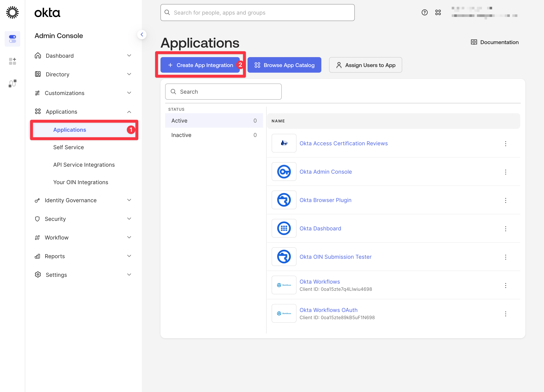Viewport: 544px width, 392px height.
Task: Click the Okta Admin Console key icon
Action: [284, 172]
